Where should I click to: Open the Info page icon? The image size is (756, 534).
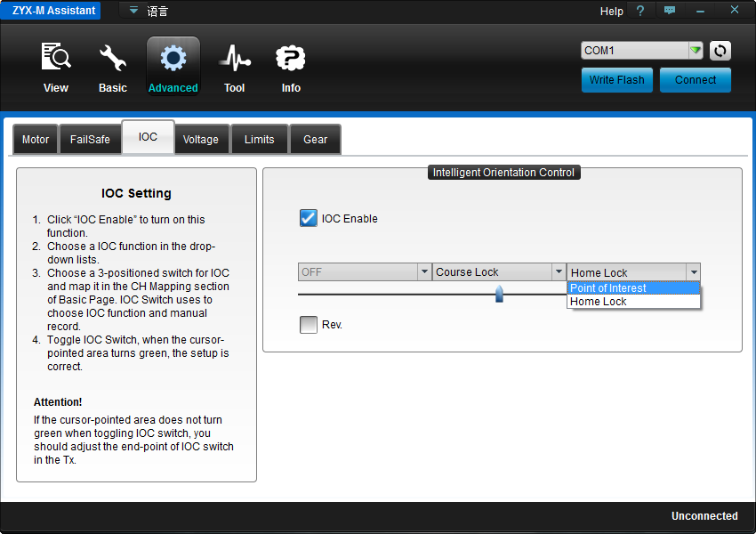(x=291, y=58)
